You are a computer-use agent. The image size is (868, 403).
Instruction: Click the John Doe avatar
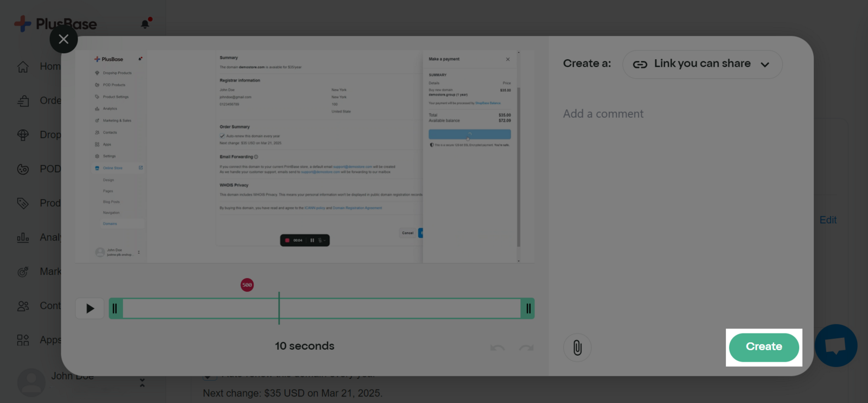pos(31,382)
